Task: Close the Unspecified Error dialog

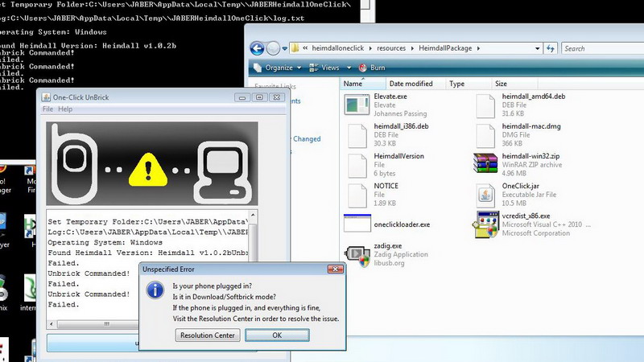Action: 335,269
